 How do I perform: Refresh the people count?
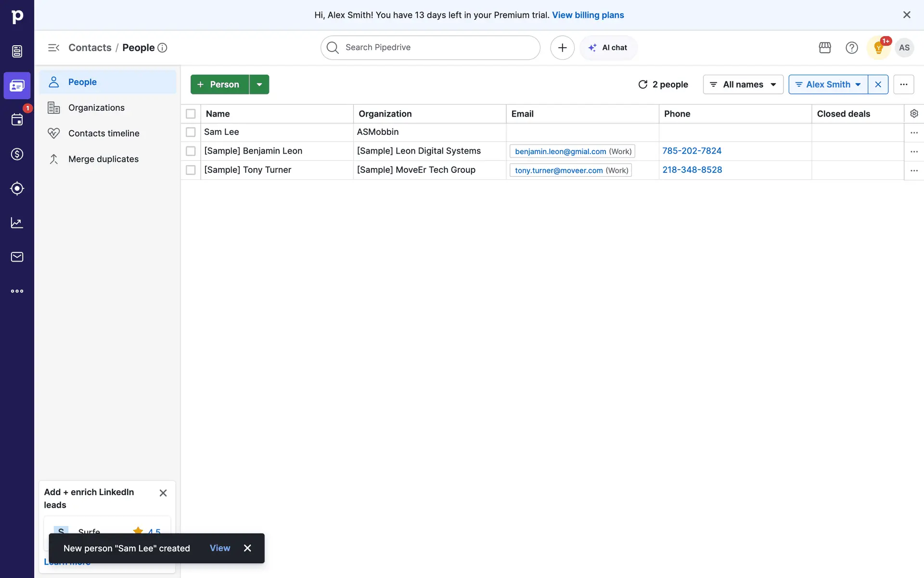pyautogui.click(x=643, y=84)
